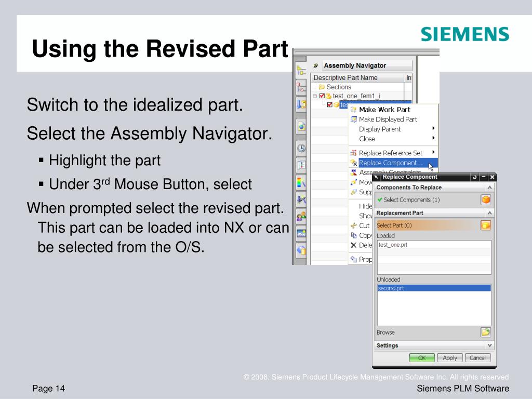Open the Assembly Navigator sidebar tab icon

301,70
